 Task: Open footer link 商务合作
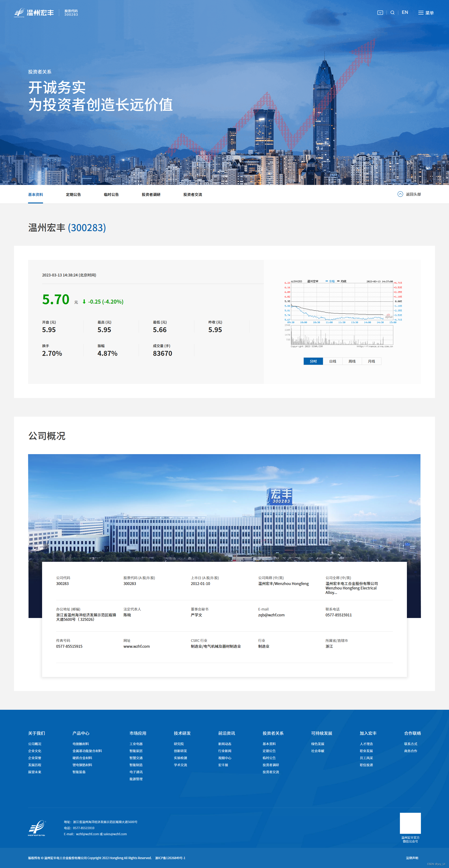[411, 751]
